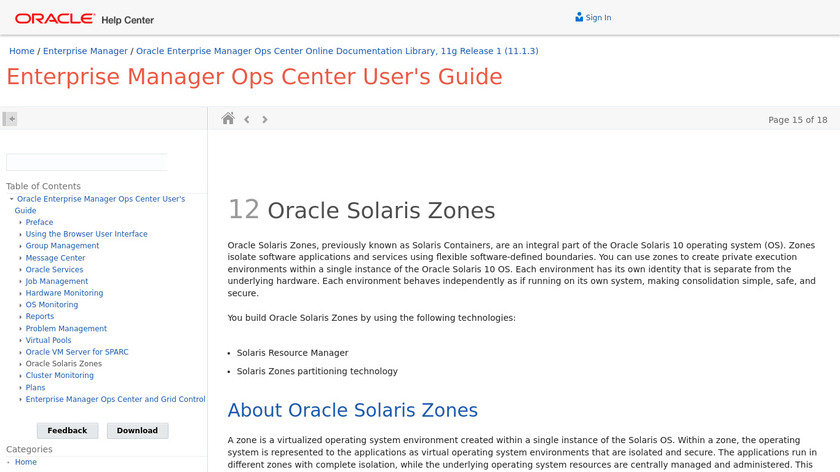Image resolution: width=840 pixels, height=472 pixels.
Task: Open Plans chapter
Action: [35, 387]
